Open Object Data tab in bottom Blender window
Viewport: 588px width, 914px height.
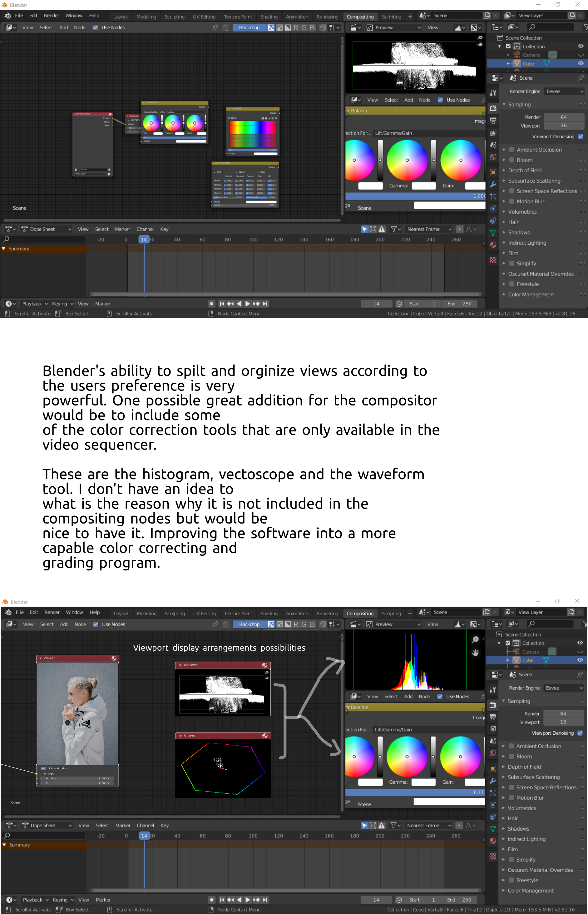(492, 828)
